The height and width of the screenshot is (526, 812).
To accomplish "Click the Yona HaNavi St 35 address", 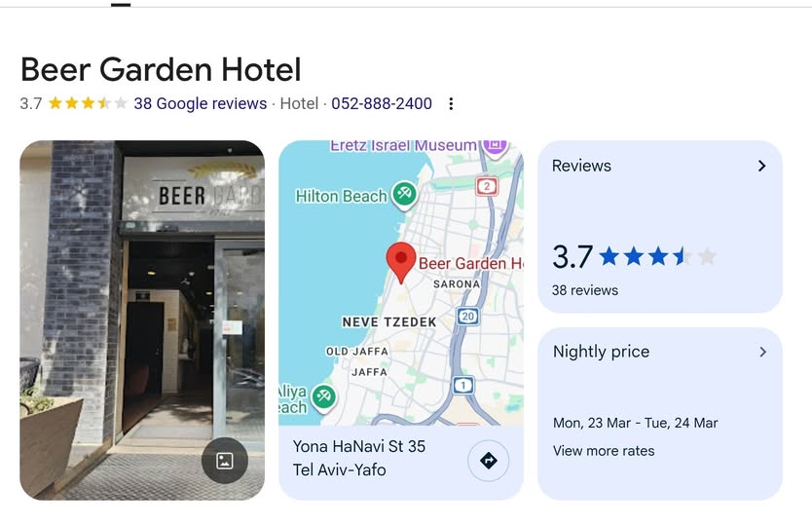I will 359,446.
